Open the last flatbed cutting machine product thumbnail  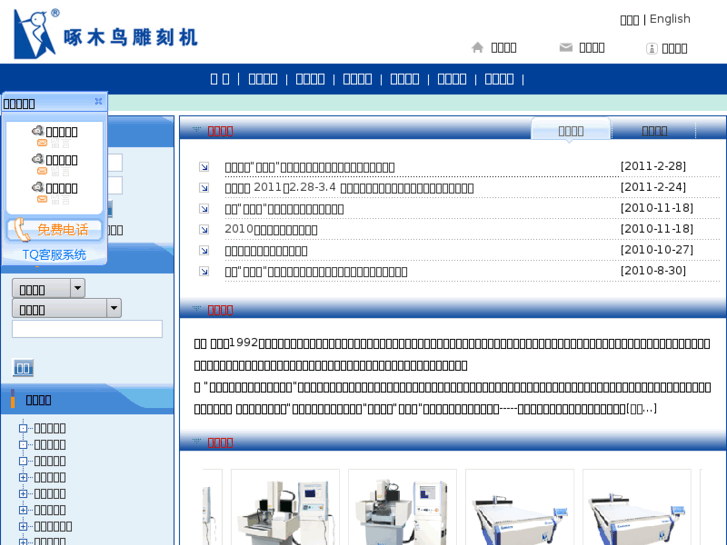(637, 507)
